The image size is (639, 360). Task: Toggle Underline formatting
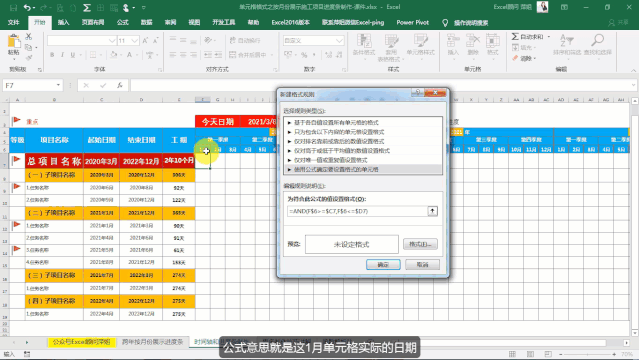pyautogui.click(x=73, y=55)
